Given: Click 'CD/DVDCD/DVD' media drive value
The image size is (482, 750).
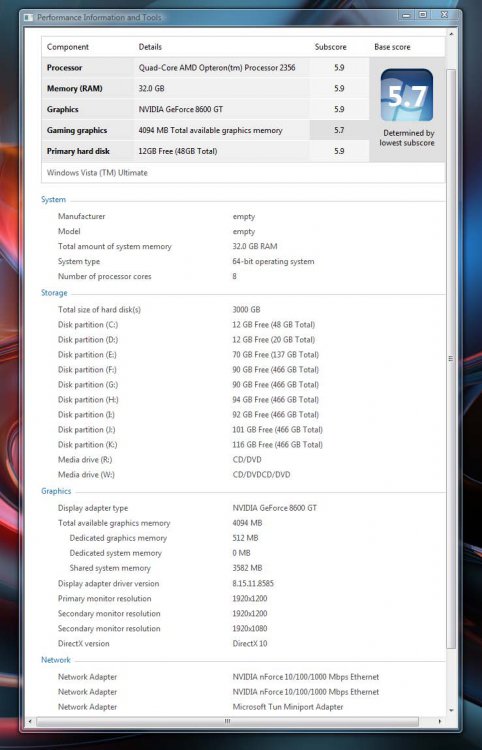Looking at the screenshot, I should point(261,474).
